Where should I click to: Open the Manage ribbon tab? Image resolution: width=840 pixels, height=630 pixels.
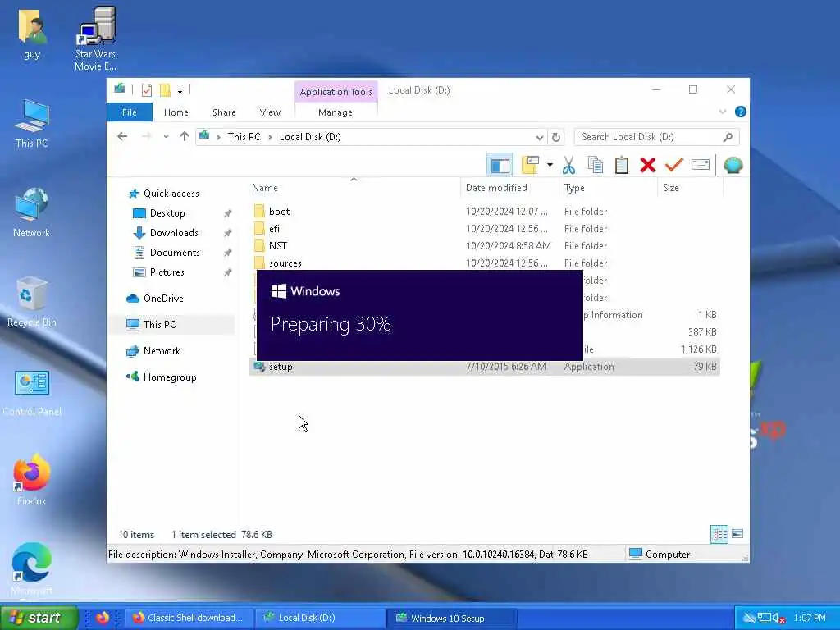336,112
